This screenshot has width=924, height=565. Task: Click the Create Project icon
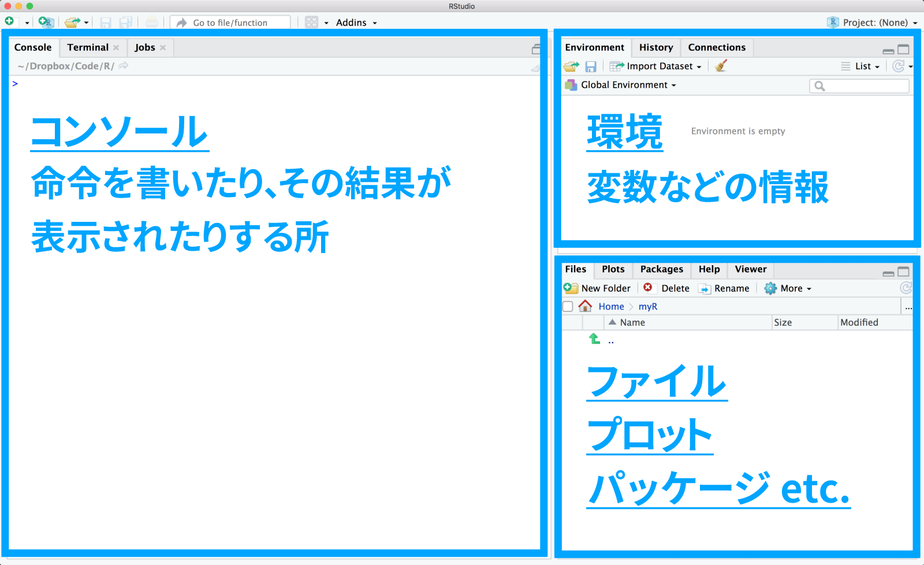(x=46, y=22)
